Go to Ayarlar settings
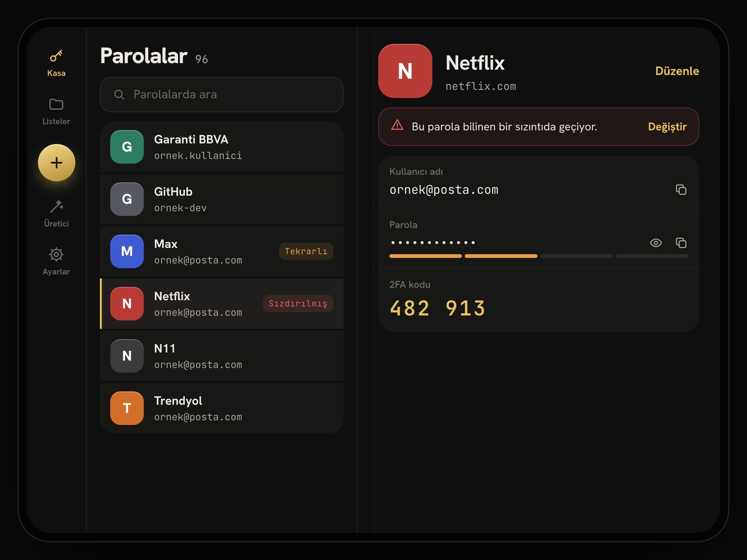 [x=56, y=262]
